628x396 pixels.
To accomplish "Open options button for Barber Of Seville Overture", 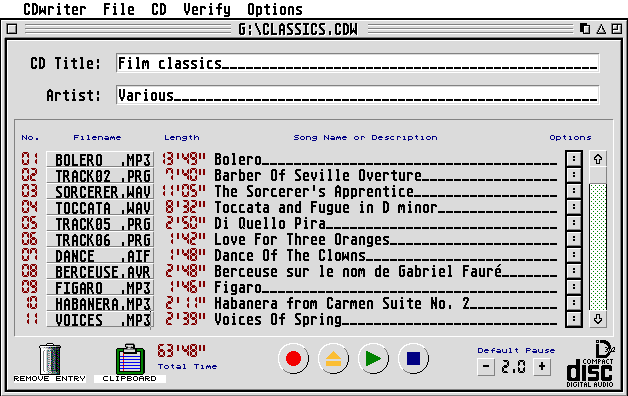I will coord(574,175).
